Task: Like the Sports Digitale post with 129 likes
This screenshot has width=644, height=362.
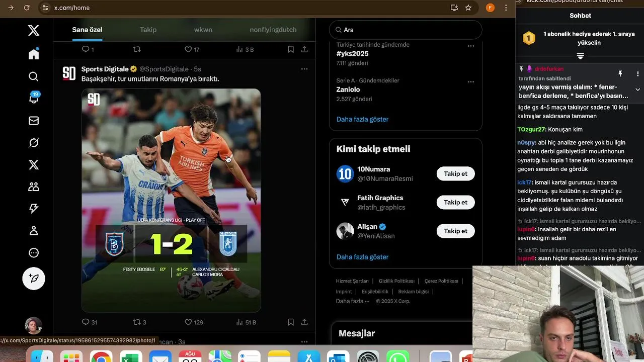Action: (194, 322)
